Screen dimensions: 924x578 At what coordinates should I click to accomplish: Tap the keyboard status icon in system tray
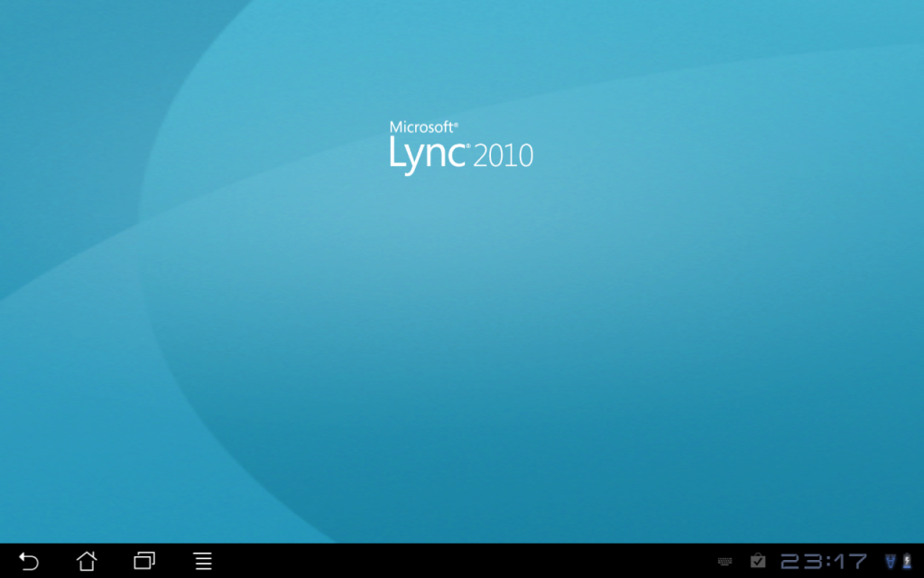click(725, 560)
